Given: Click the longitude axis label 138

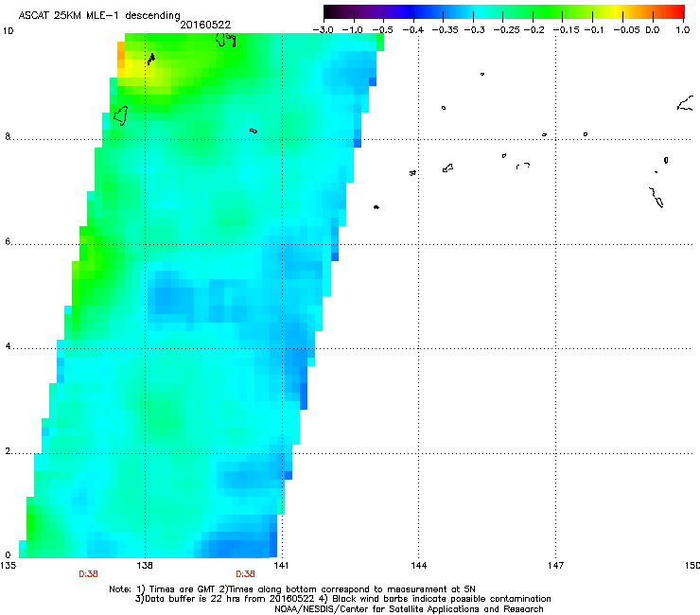Looking at the screenshot, I should (x=145, y=566).
